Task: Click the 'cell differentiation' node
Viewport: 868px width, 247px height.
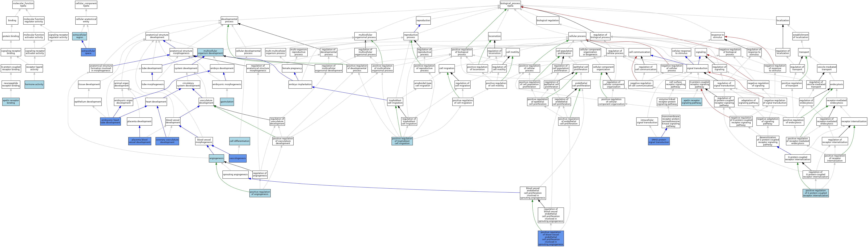Action: coord(240,141)
